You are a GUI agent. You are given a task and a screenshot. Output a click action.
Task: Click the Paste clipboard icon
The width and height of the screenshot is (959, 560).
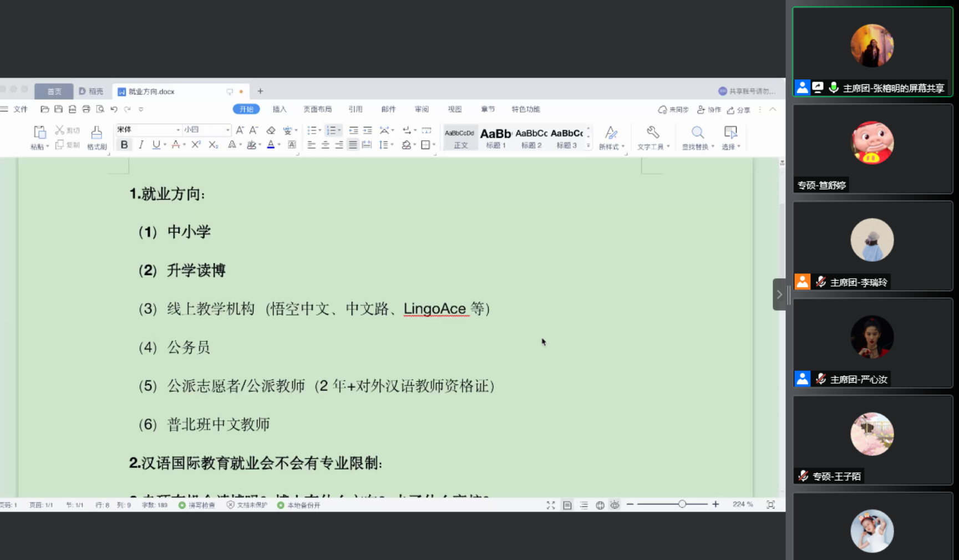[x=39, y=133]
